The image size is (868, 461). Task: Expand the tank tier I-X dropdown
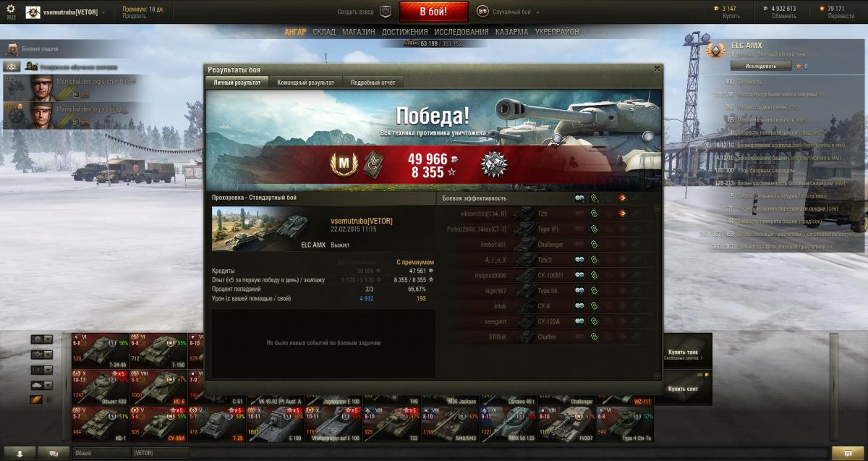(x=42, y=370)
